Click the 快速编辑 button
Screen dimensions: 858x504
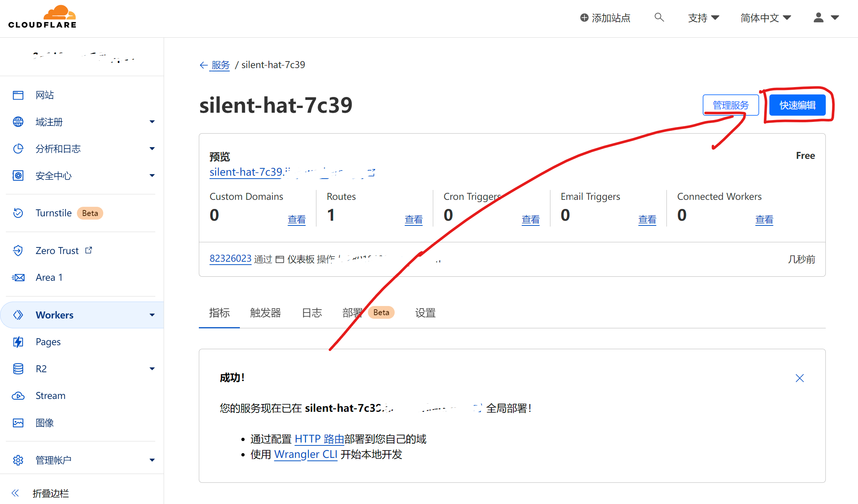click(797, 105)
